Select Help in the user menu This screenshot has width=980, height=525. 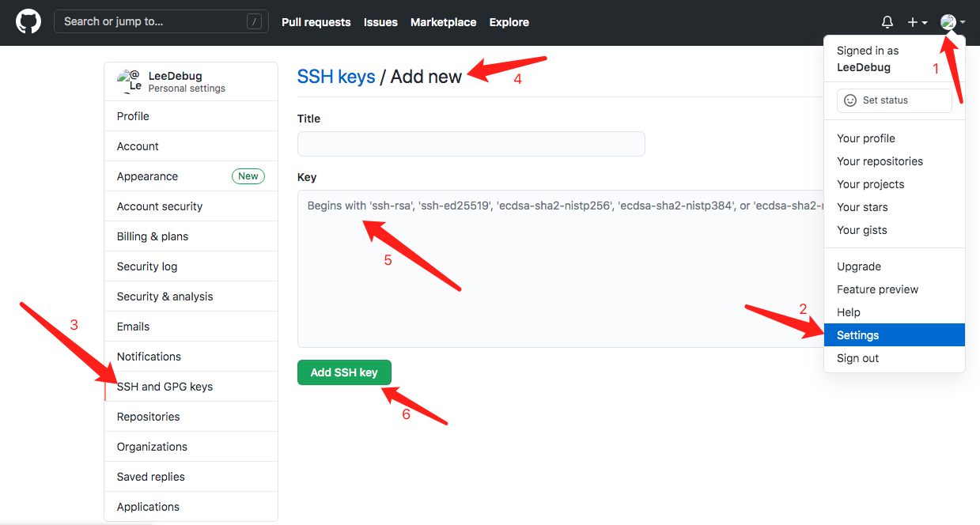pos(895,312)
